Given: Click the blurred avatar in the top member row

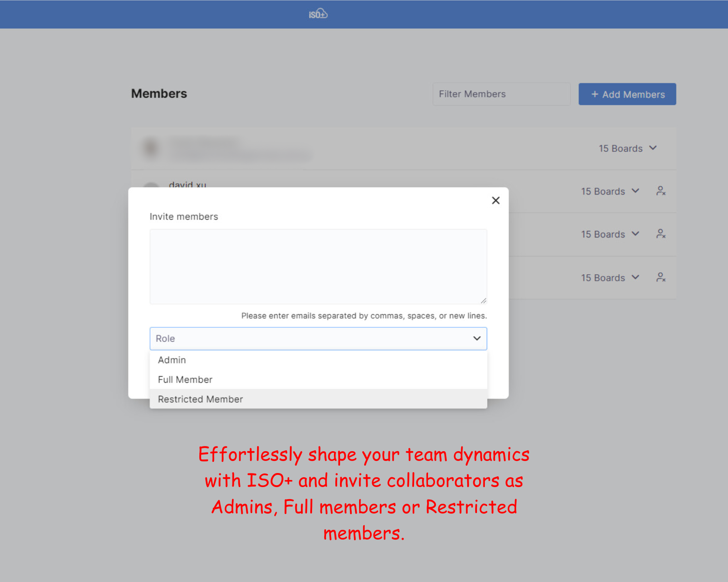Looking at the screenshot, I should pyautogui.click(x=150, y=148).
